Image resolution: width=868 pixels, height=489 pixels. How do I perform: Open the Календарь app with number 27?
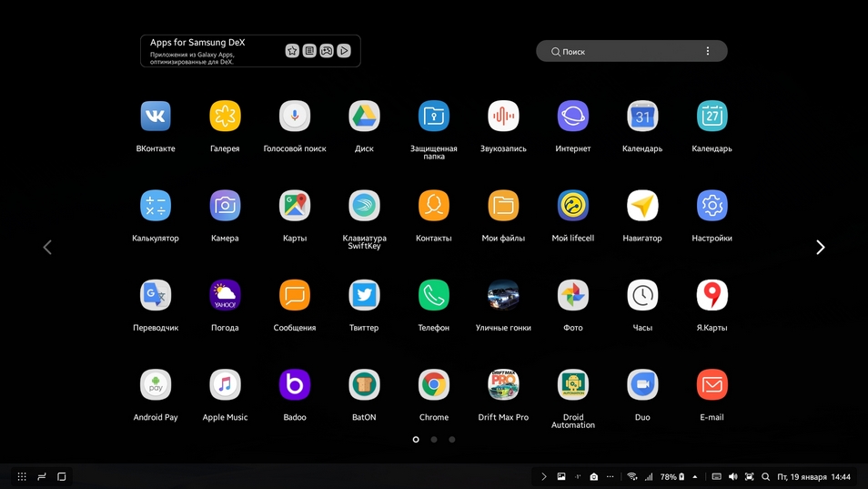(x=712, y=116)
